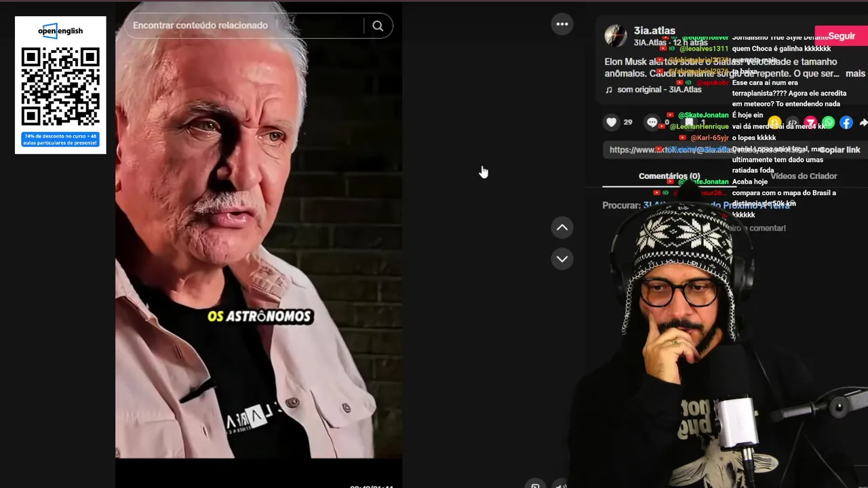868x488 pixels.
Task: Open the three-dot more options menu
Action: (x=562, y=24)
